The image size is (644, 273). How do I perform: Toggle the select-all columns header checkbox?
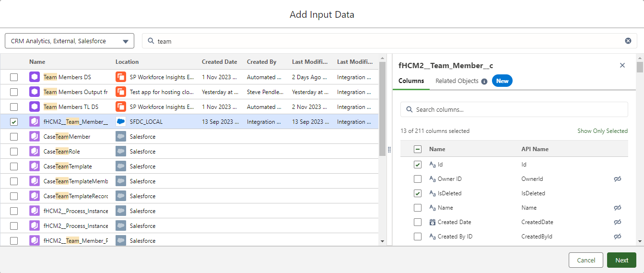[x=418, y=149]
